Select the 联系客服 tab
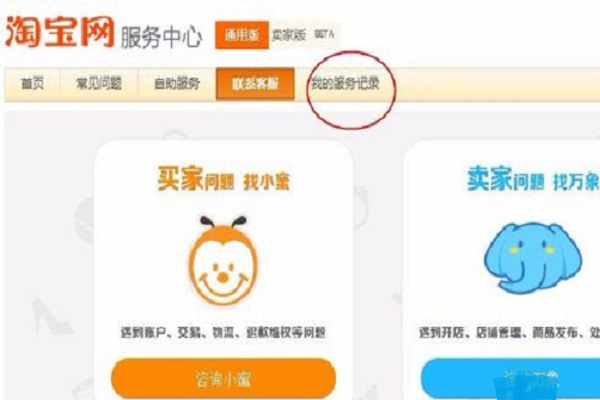The height and width of the screenshot is (400, 600). (255, 83)
